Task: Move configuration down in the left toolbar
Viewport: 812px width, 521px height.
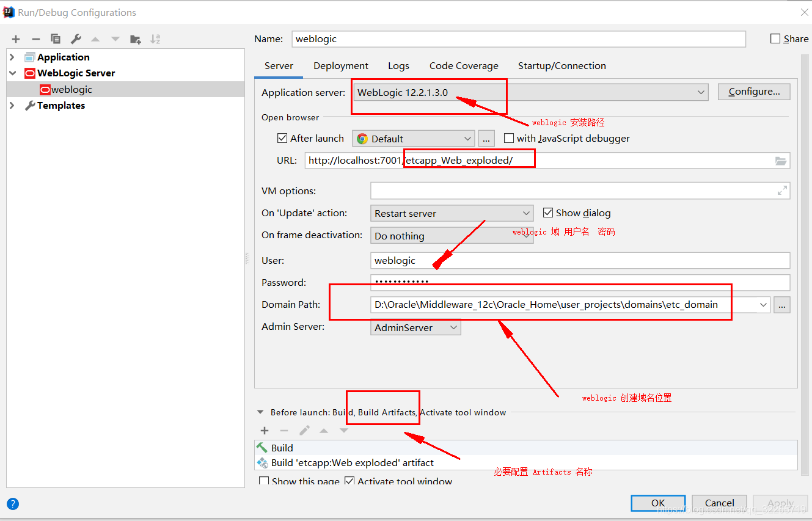Action: 115,39
